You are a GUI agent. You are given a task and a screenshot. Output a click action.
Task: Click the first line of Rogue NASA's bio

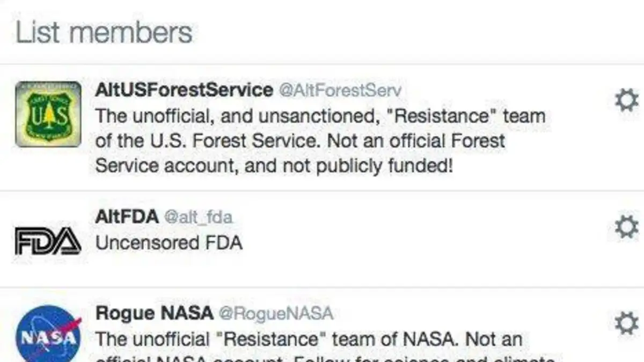click(309, 339)
